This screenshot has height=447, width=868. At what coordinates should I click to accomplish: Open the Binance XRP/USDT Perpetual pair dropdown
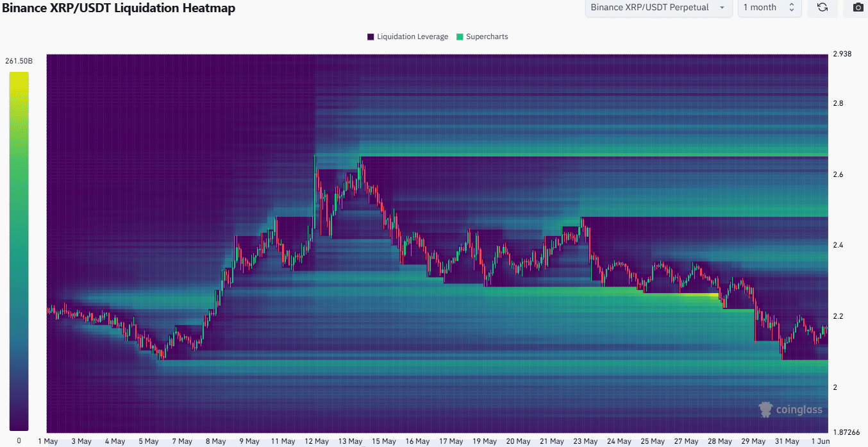click(x=658, y=8)
